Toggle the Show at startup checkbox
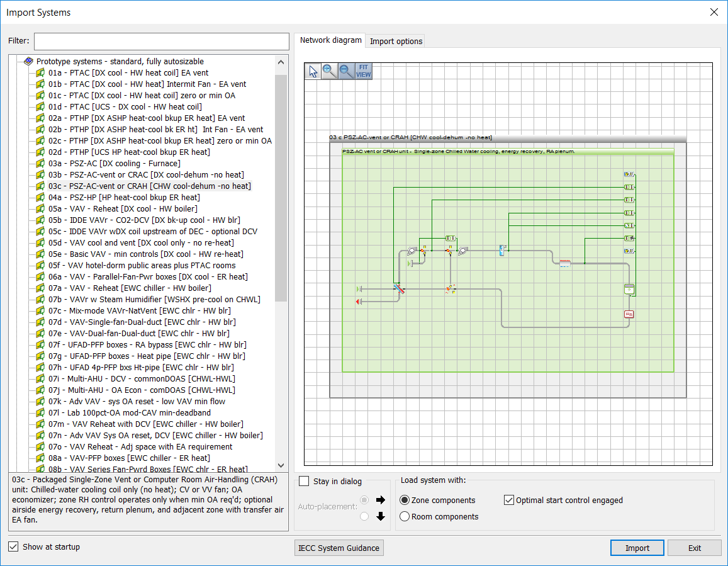This screenshot has height=566, width=728. point(13,546)
